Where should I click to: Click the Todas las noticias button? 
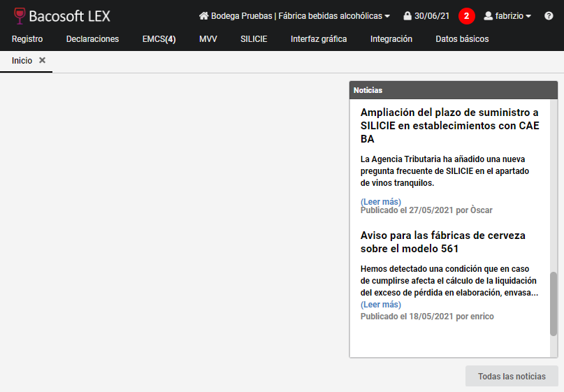pos(512,376)
